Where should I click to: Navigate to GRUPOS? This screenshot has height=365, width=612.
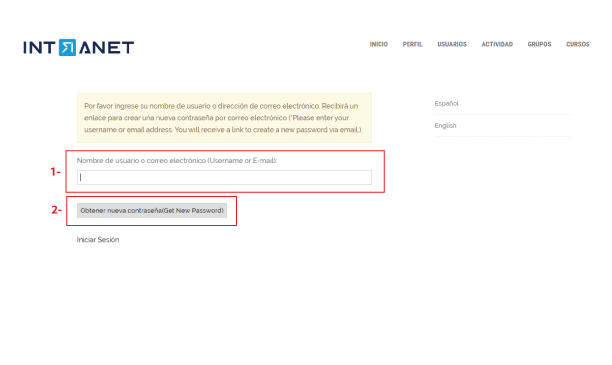(539, 45)
